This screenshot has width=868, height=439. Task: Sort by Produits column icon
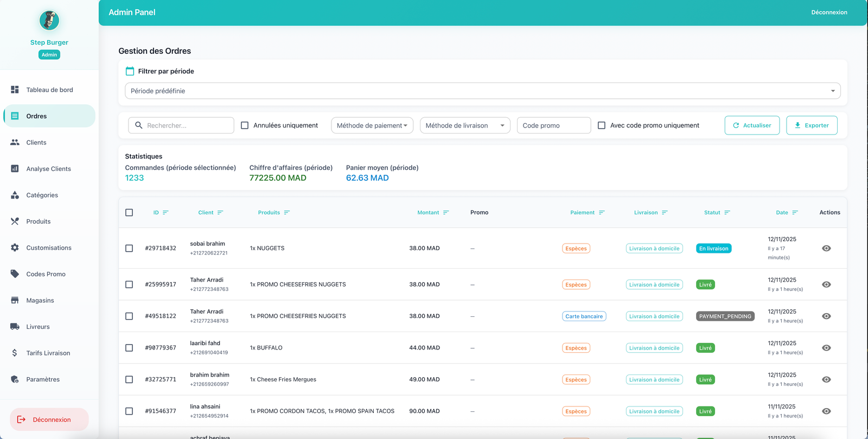[287, 213]
